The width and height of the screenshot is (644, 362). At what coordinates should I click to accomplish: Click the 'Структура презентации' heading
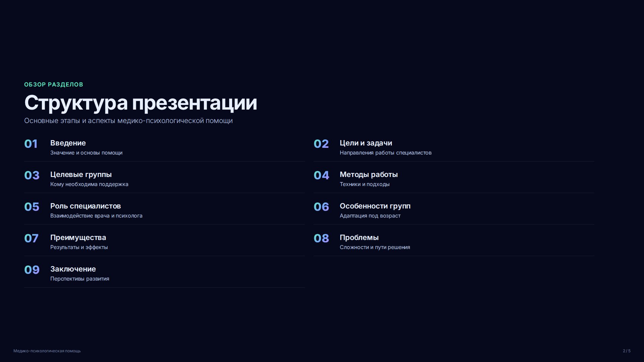tap(141, 103)
